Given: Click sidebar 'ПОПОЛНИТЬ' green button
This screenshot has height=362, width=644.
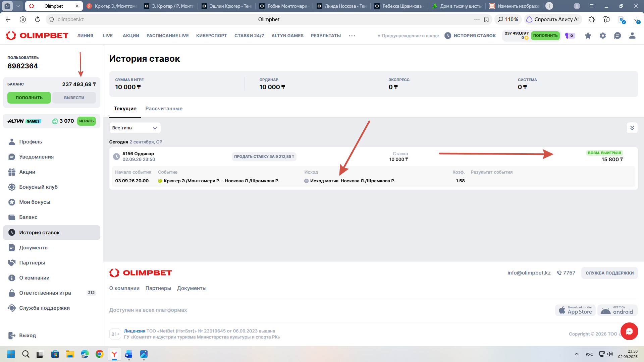Looking at the screenshot, I should tap(29, 98).
